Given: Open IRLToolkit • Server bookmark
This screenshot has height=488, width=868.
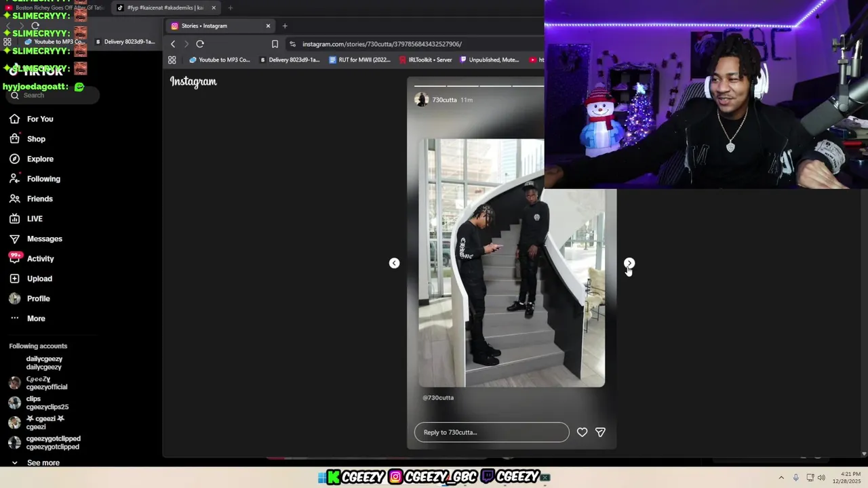Looking at the screenshot, I should [x=426, y=60].
